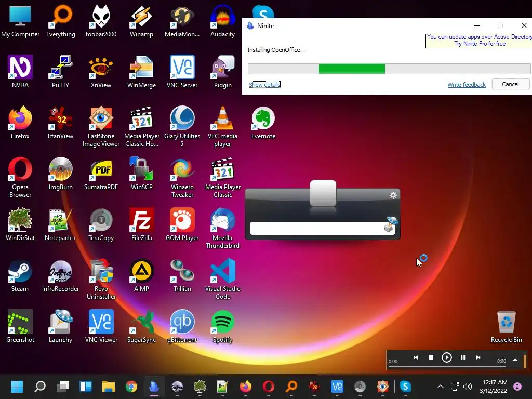Image resolution: width=532 pixels, height=399 pixels.
Task: Click Show details link in Ninite
Action: [264, 85]
